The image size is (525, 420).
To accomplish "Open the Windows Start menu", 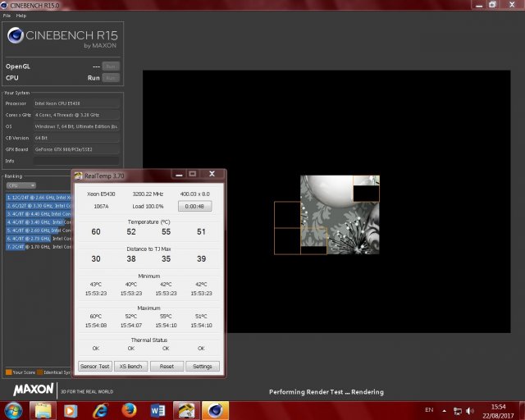I will [14, 409].
